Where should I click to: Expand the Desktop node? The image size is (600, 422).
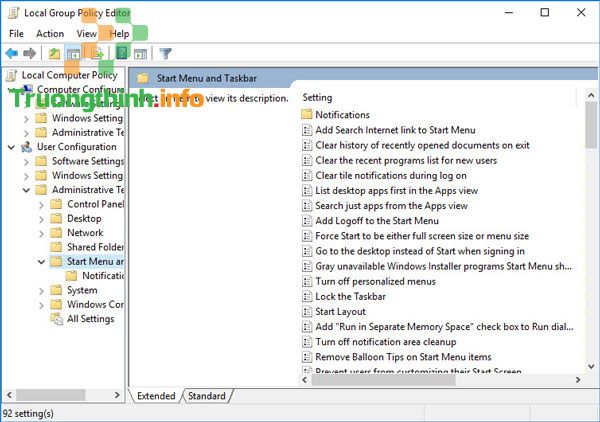point(41,219)
